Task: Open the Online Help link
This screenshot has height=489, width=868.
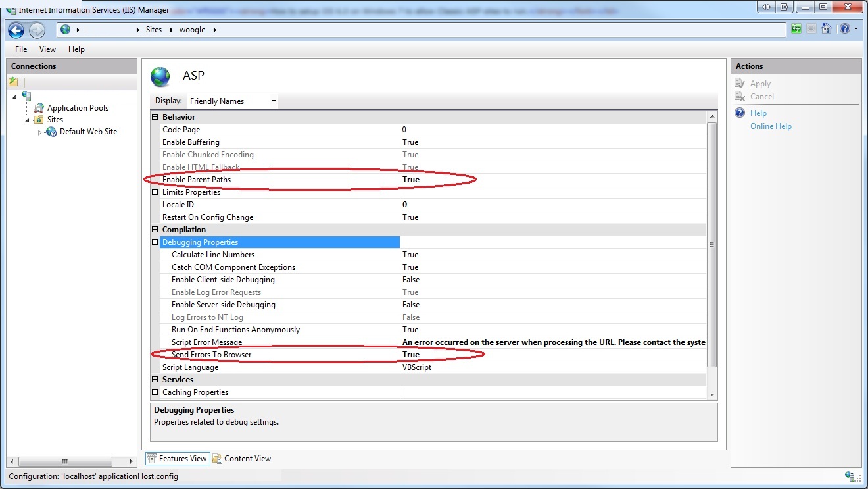Action: click(x=771, y=126)
